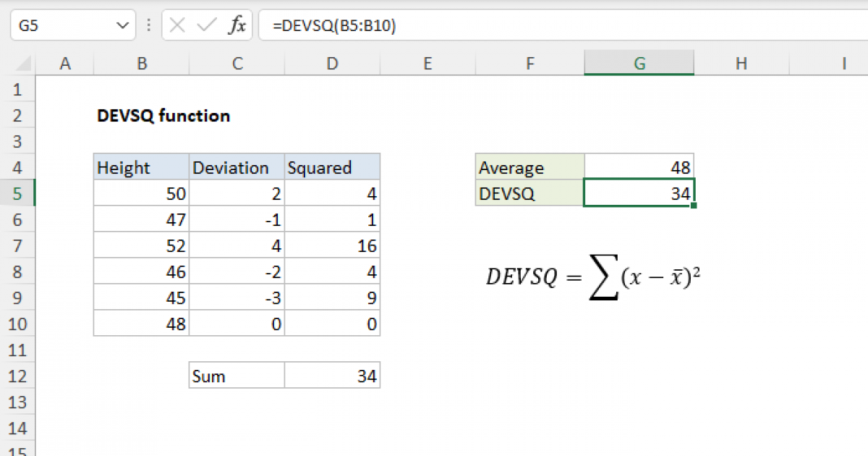Viewport: 868px width, 456px height.
Task: Select row 6 header
Action: [x=18, y=220]
